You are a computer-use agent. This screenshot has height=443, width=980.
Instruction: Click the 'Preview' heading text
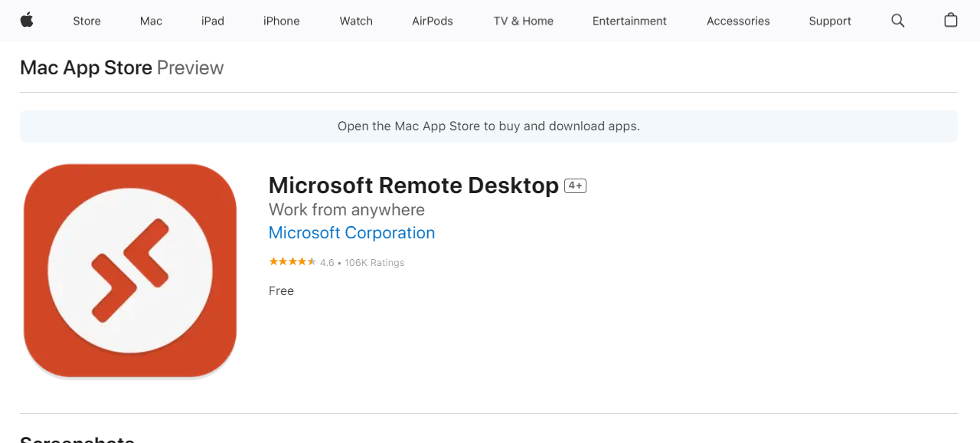[x=190, y=67]
